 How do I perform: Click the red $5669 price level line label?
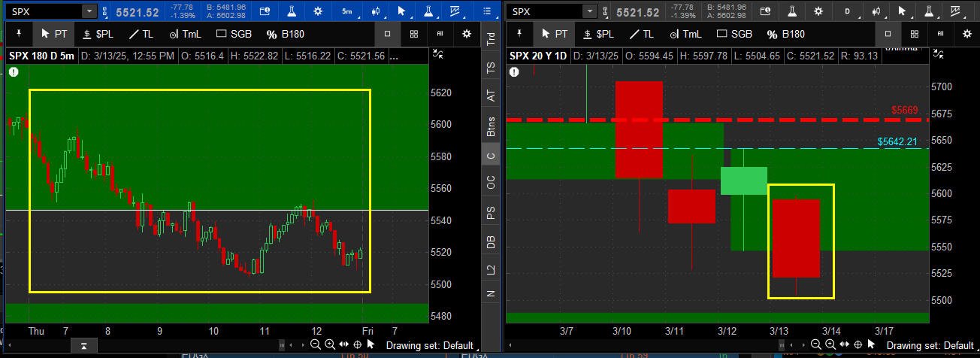[x=905, y=110]
